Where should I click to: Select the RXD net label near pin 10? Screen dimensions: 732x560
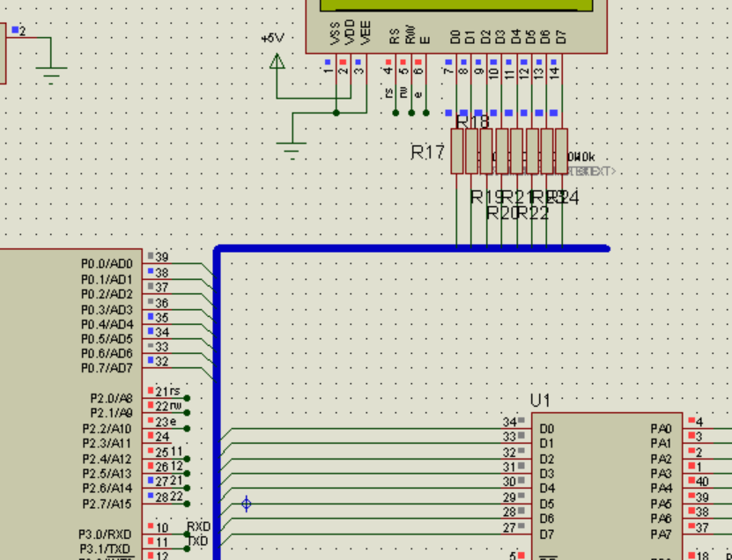click(199, 527)
